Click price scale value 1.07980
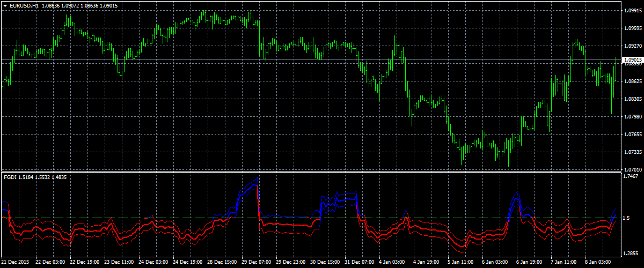The height and width of the screenshot is (268, 644). click(632, 117)
